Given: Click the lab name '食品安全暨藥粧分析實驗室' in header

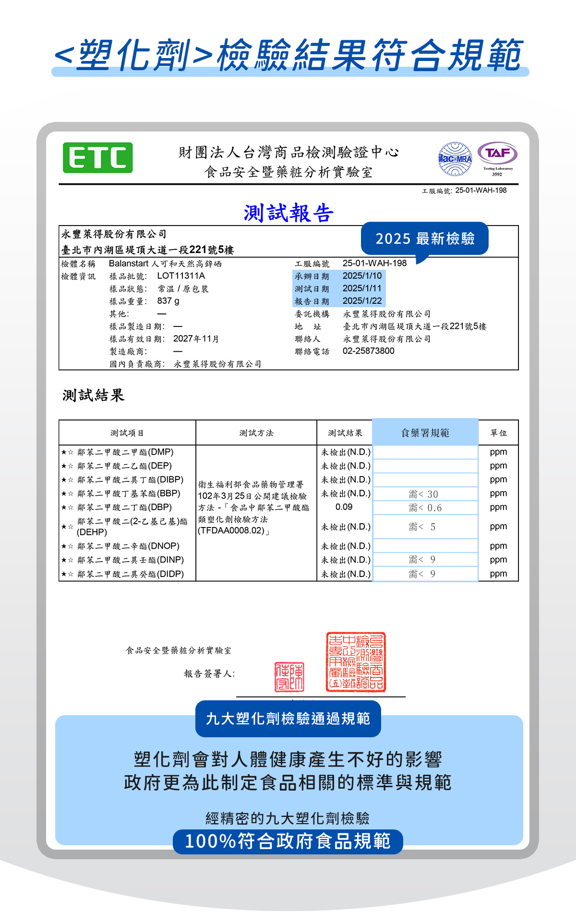Looking at the screenshot, I should click(288, 172).
